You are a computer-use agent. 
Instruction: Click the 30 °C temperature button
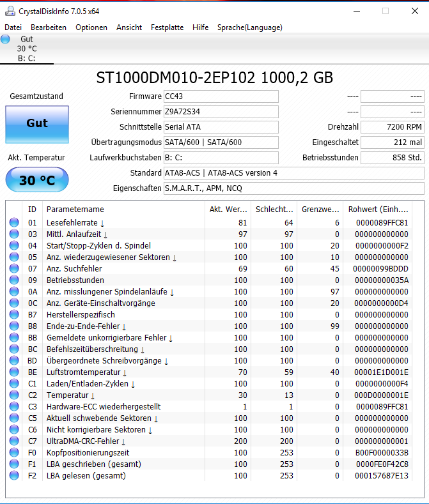pyautogui.click(x=37, y=179)
